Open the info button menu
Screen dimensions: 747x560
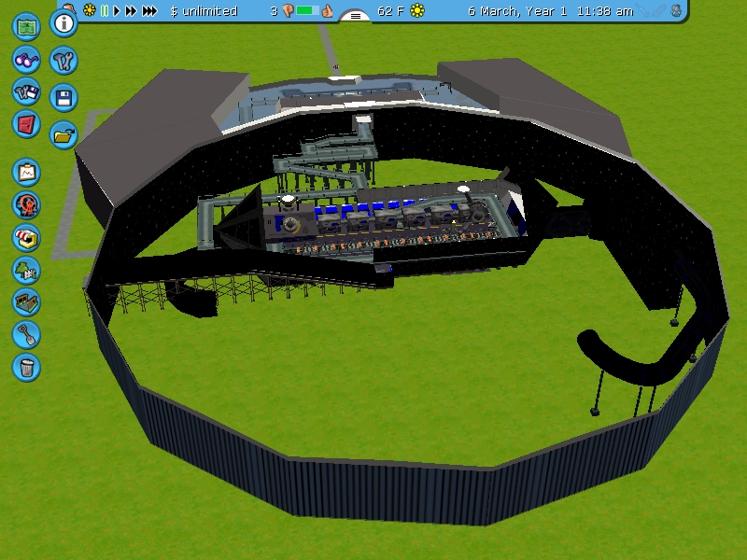pyautogui.click(x=63, y=22)
